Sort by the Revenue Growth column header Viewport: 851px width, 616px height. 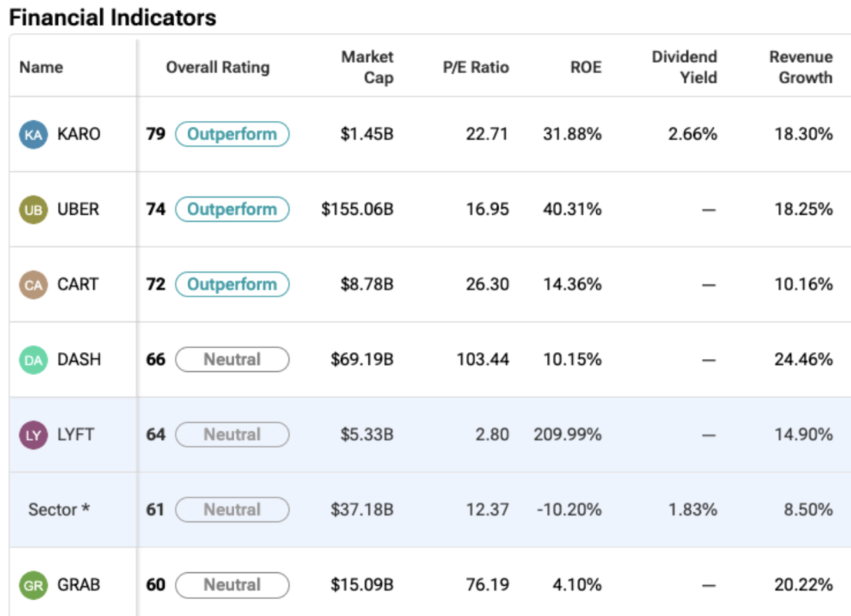(x=800, y=67)
